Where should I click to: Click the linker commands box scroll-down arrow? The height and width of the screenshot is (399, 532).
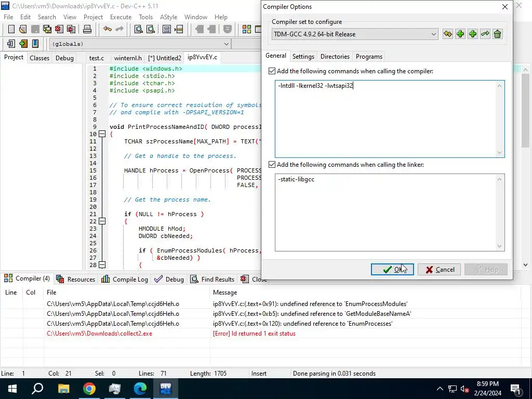pos(499,246)
